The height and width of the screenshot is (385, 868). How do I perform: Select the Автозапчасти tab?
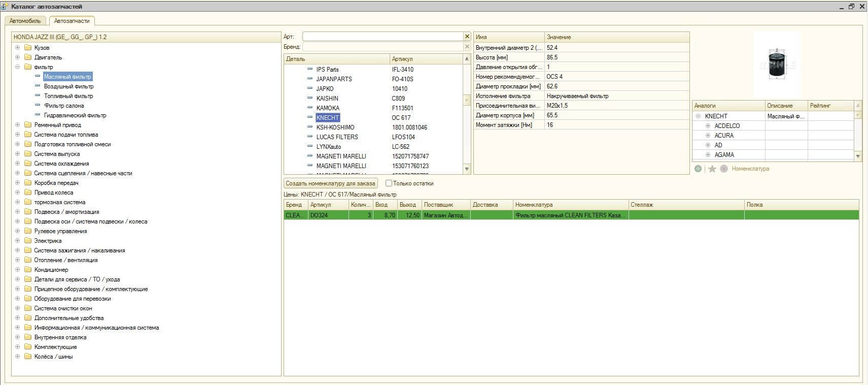click(x=72, y=21)
